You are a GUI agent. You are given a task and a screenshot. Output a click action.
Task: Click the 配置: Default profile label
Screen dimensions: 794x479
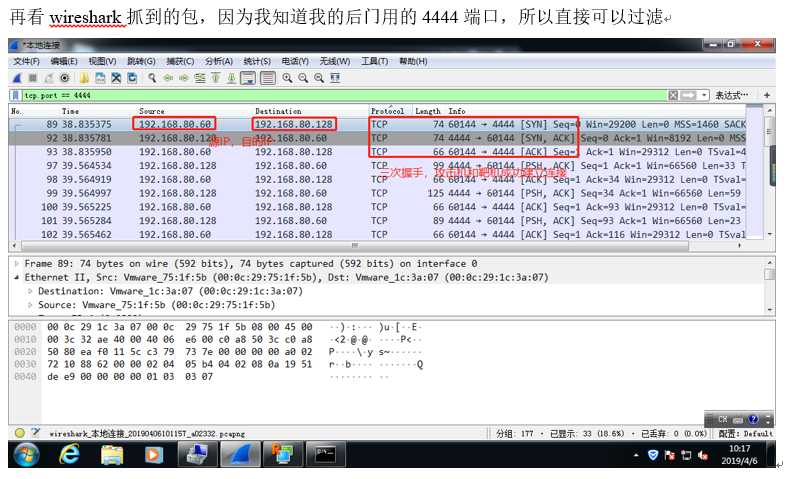pyautogui.click(x=745, y=433)
